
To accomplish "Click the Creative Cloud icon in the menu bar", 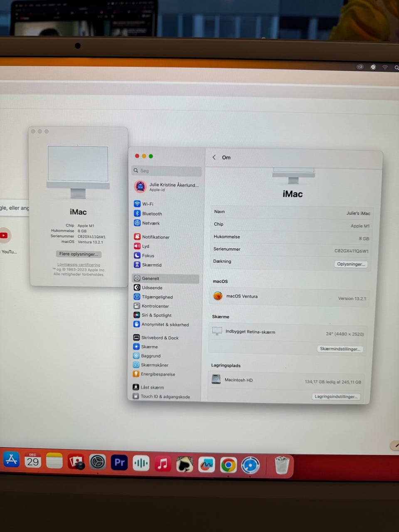I will click(360, 67).
